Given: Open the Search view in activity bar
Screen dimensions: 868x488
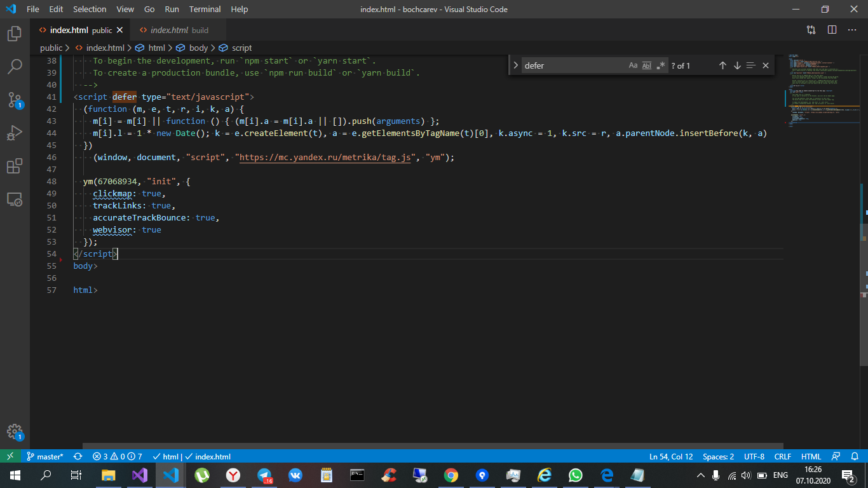Looking at the screenshot, I should click(x=15, y=67).
